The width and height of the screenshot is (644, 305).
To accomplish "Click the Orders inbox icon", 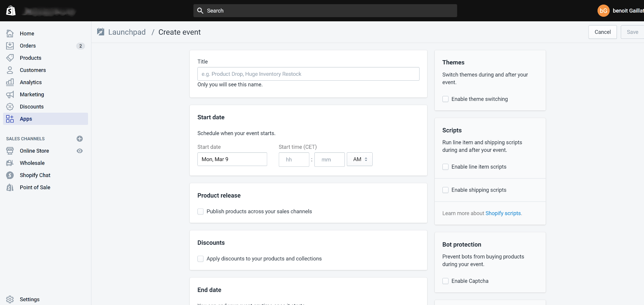I will (10, 46).
